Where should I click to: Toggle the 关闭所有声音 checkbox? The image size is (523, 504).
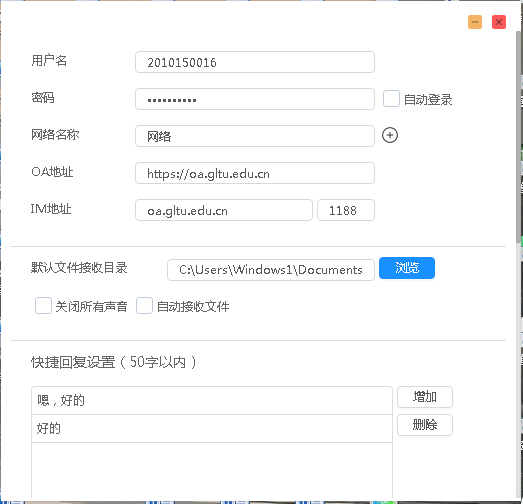pos(43,306)
